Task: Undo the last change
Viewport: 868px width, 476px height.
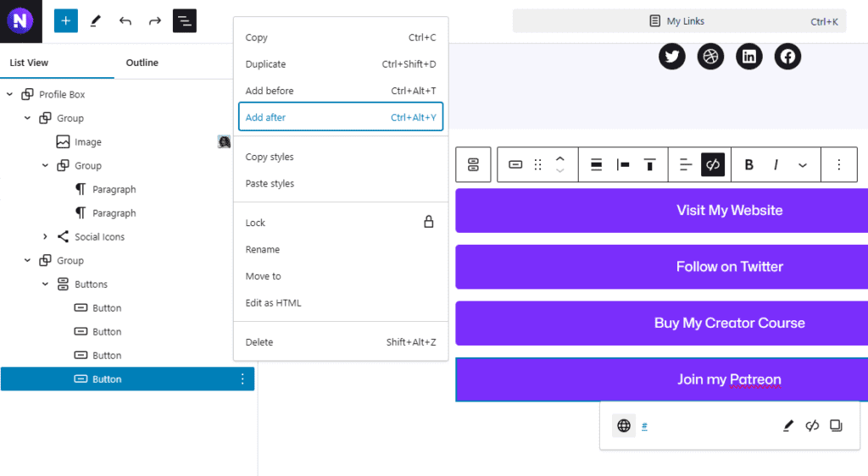Action: point(125,21)
